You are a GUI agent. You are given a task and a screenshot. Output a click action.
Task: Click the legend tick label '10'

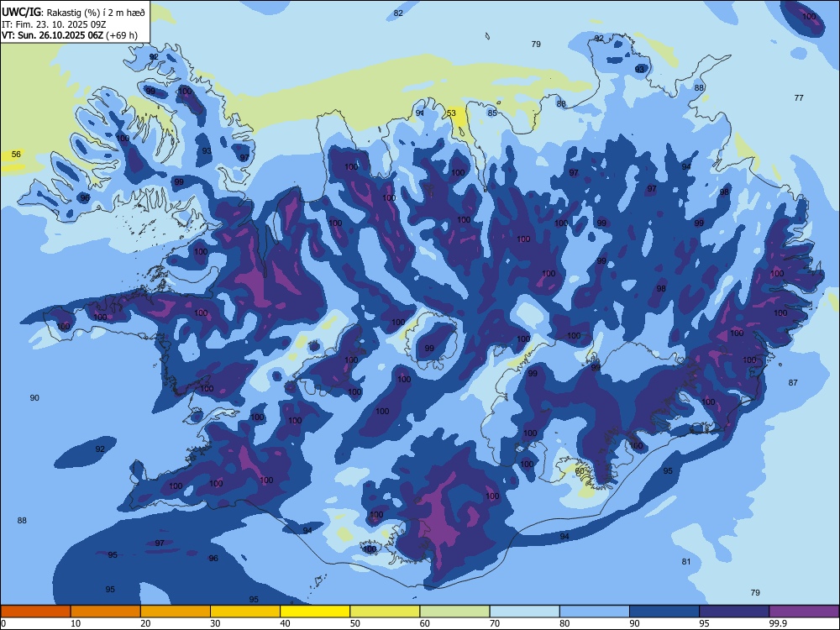(76, 623)
